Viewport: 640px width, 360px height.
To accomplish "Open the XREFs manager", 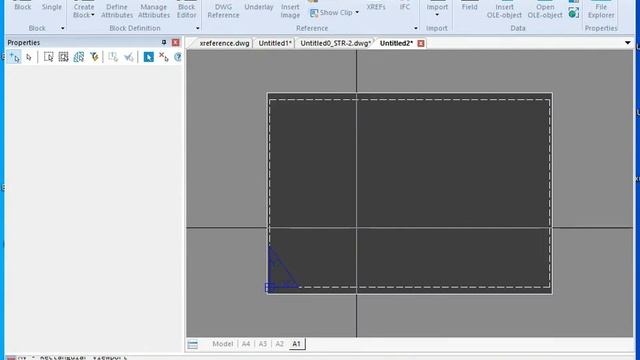I will click(x=376, y=7).
